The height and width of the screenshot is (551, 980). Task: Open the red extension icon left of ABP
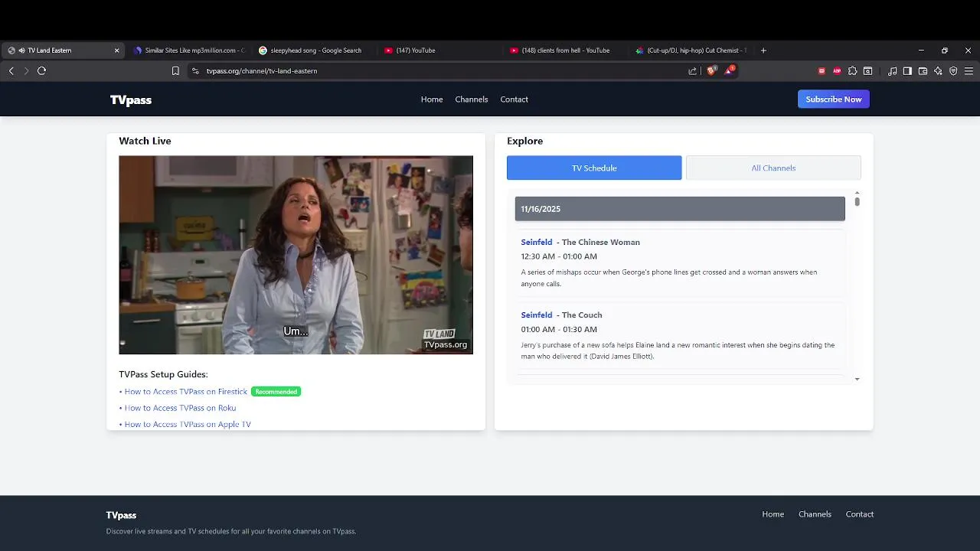pyautogui.click(x=822, y=70)
